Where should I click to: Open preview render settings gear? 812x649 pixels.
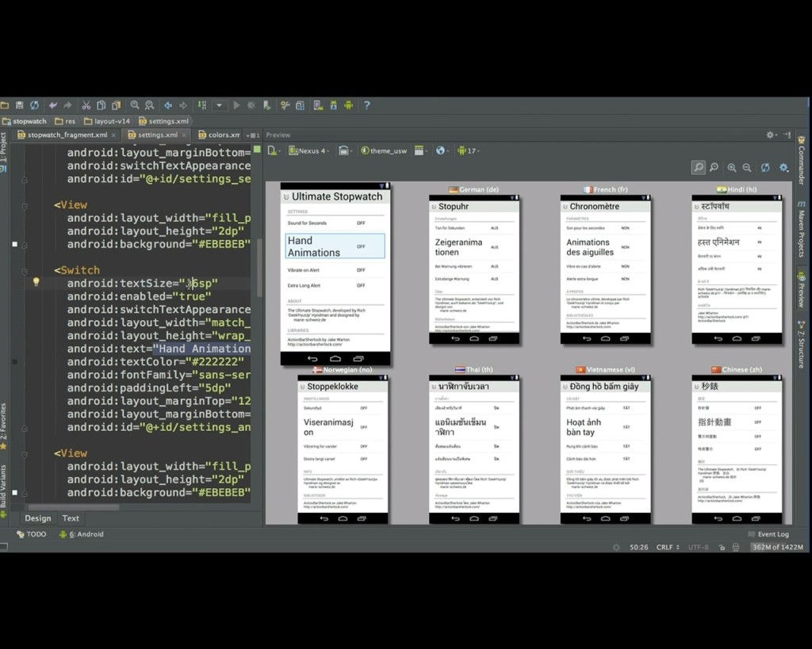pyautogui.click(x=784, y=167)
